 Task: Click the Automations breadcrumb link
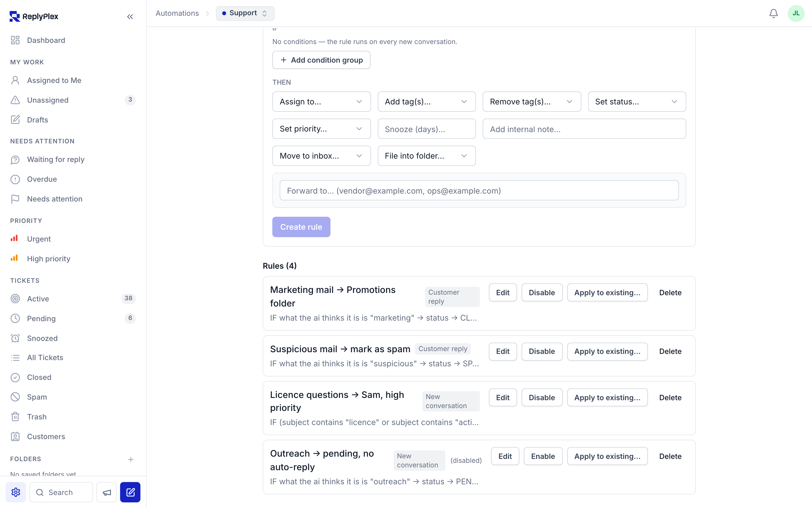tap(177, 14)
